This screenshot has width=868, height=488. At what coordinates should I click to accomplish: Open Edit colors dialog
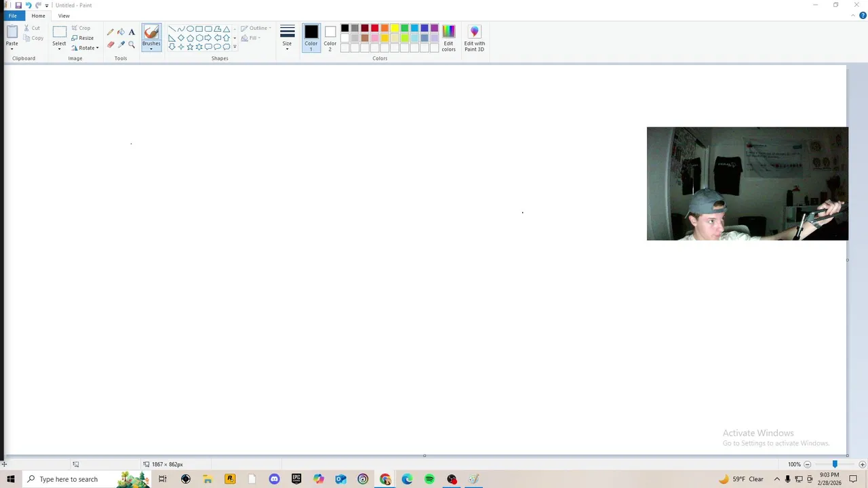point(448,39)
